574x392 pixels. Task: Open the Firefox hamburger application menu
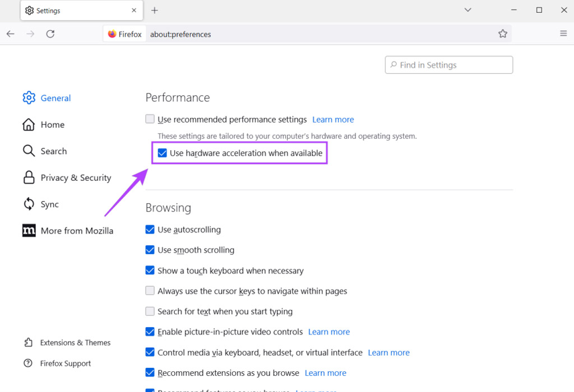click(x=563, y=33)
